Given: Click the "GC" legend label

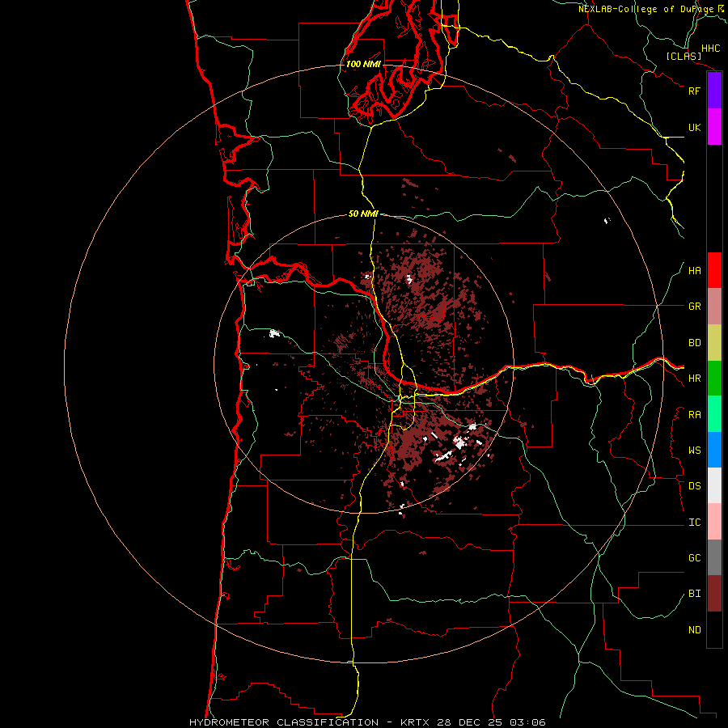Looking at the screenshot, I should pyautogui.click(x=694, y=558).
